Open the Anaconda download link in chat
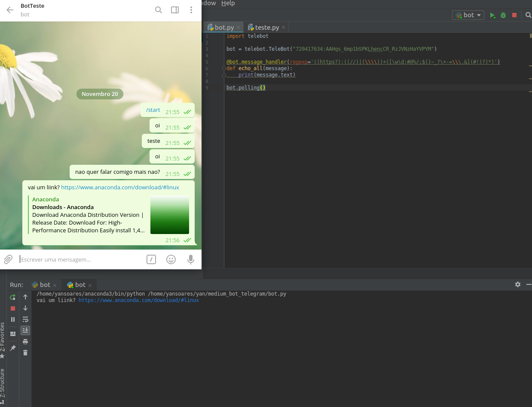Screen dimensions: 532x407 (x=120, y=187)
